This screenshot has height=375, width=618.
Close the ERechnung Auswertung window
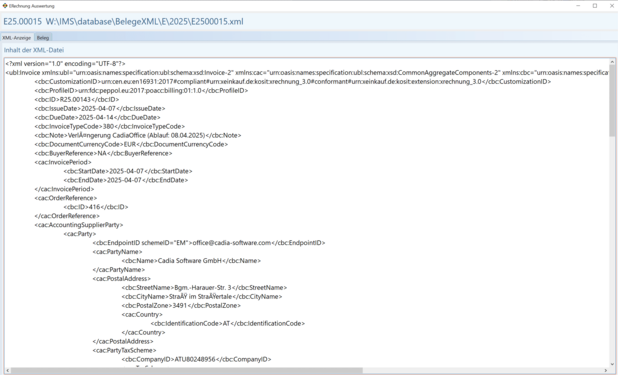pyautogui.click(x=612, y=6)
